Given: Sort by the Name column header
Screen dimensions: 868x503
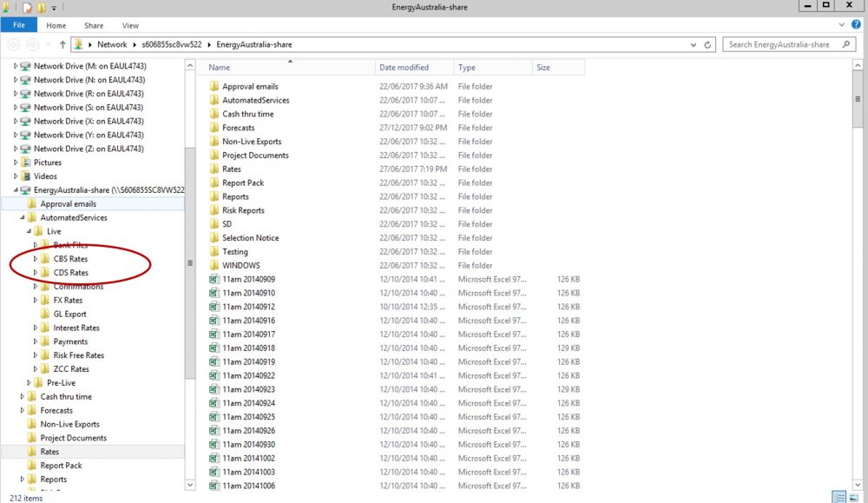Looking at the screenshot, I should click(x=286, y=67).
